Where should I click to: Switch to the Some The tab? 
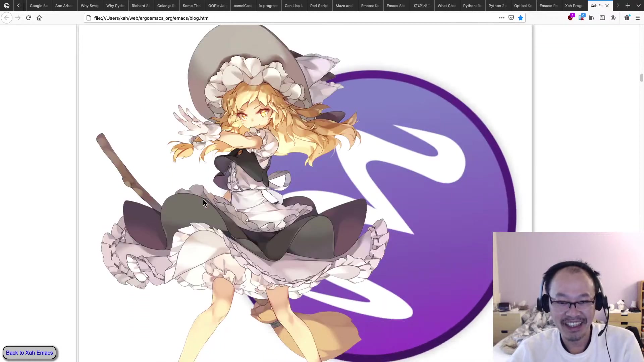192,6
